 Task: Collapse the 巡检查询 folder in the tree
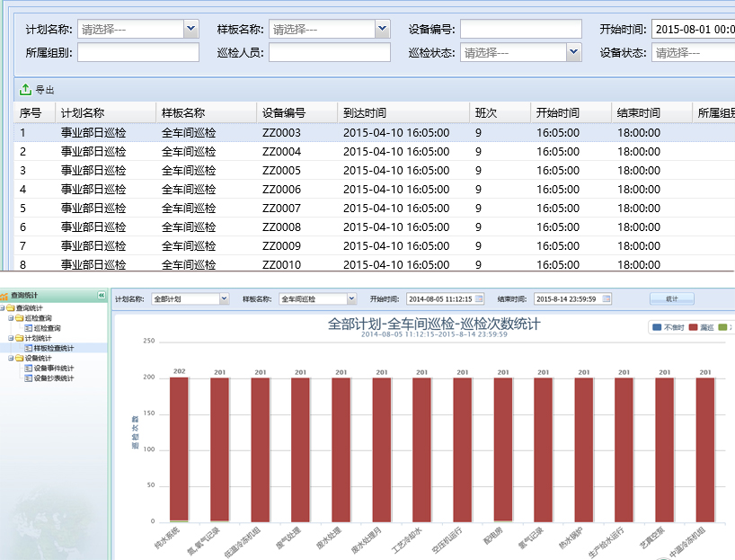11,318
